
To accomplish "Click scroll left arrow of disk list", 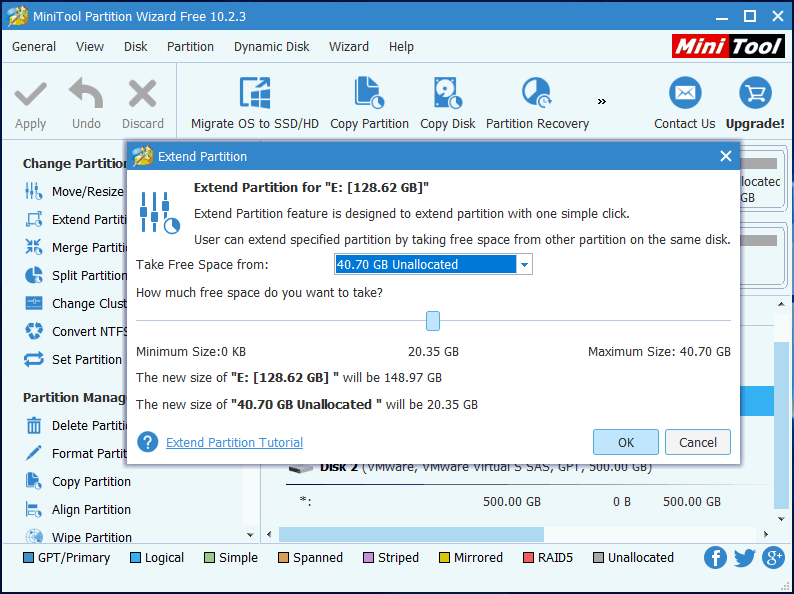I will 269,534.
